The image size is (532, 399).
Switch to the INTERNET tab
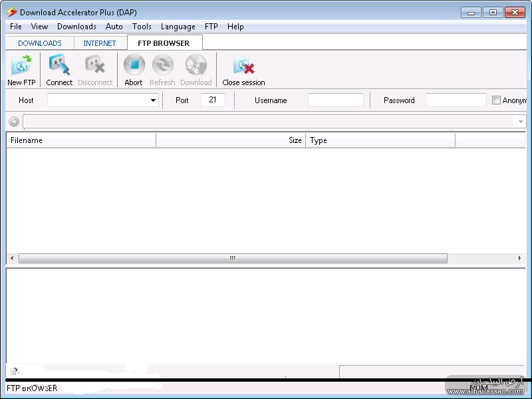click(x=100, y=43)
